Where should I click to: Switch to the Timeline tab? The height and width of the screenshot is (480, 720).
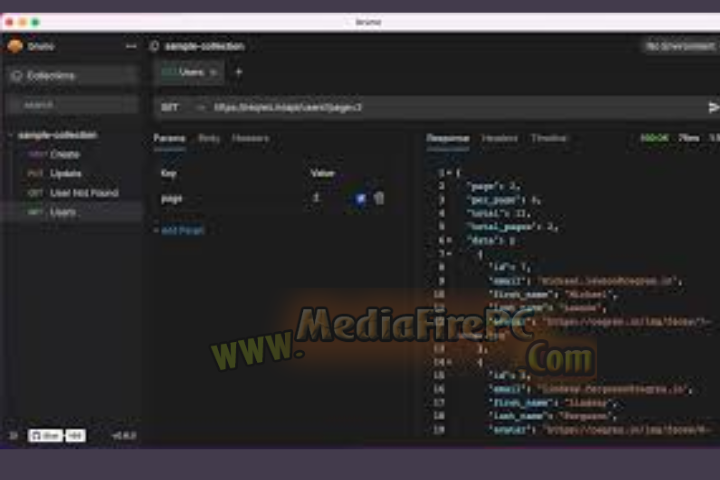[x=549, y=139]
